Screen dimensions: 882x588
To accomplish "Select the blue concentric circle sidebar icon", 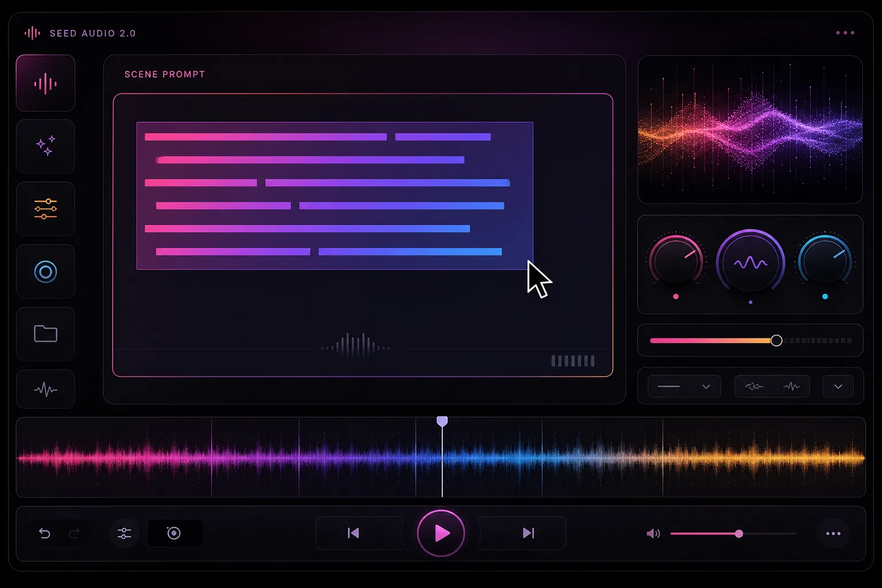I will [x=45, y=272].
